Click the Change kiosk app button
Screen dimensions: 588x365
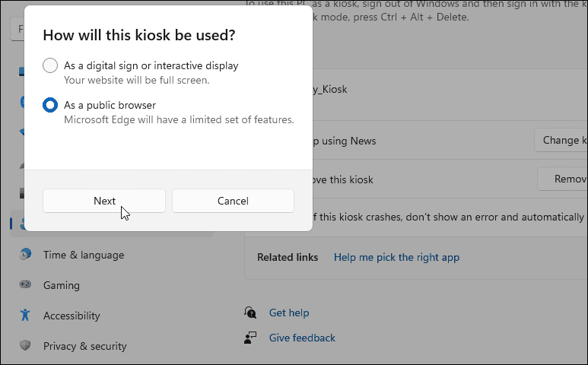pyautogui.click(x=563, y=141)
